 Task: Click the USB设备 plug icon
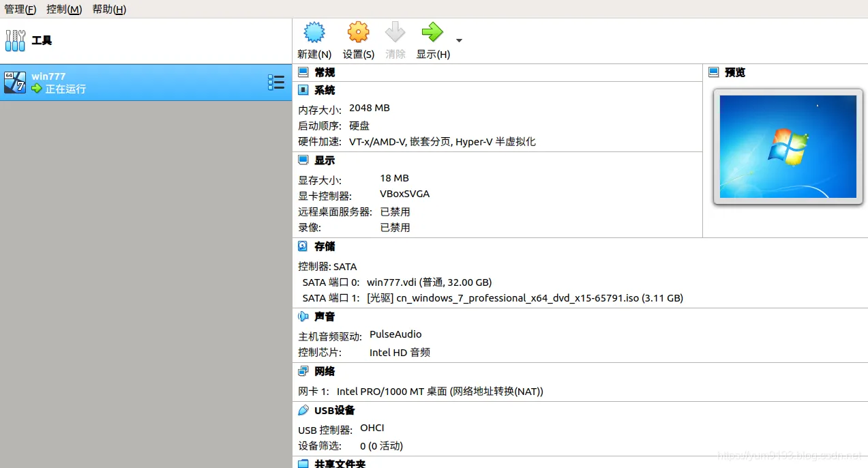pos(303,410)
